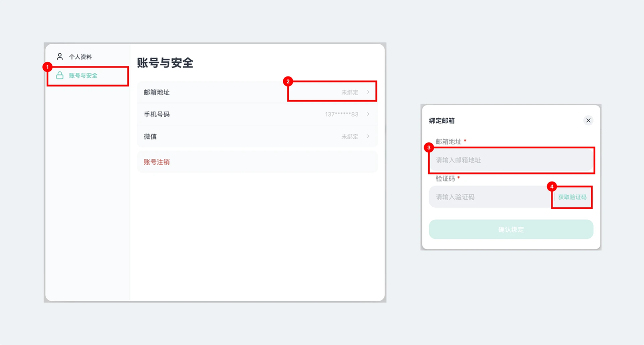This screenshot has width=644, height=345.
Task: Click the 未绑定 status in 微信 row
Action: (x=350, y=137)
